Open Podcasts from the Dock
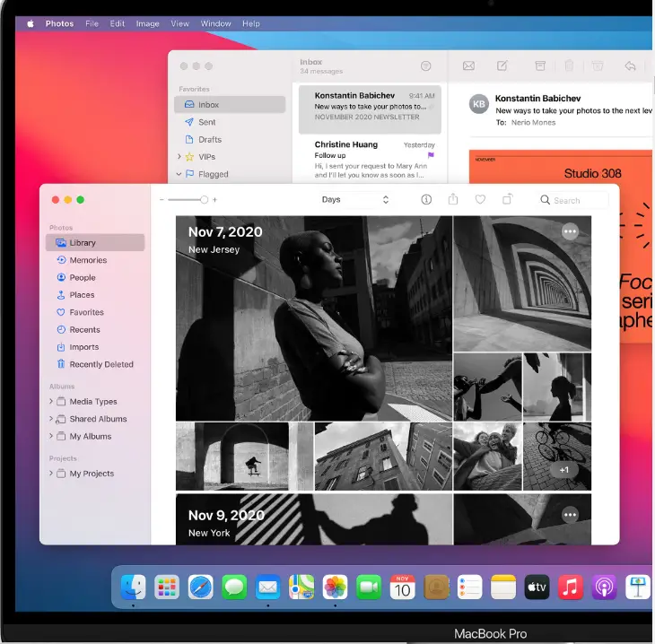This screenshot has width=655, height=644. tap(604, 587)
